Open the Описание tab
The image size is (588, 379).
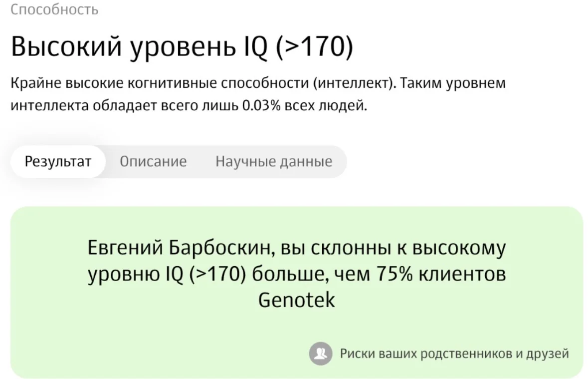[x=153, y=161]
